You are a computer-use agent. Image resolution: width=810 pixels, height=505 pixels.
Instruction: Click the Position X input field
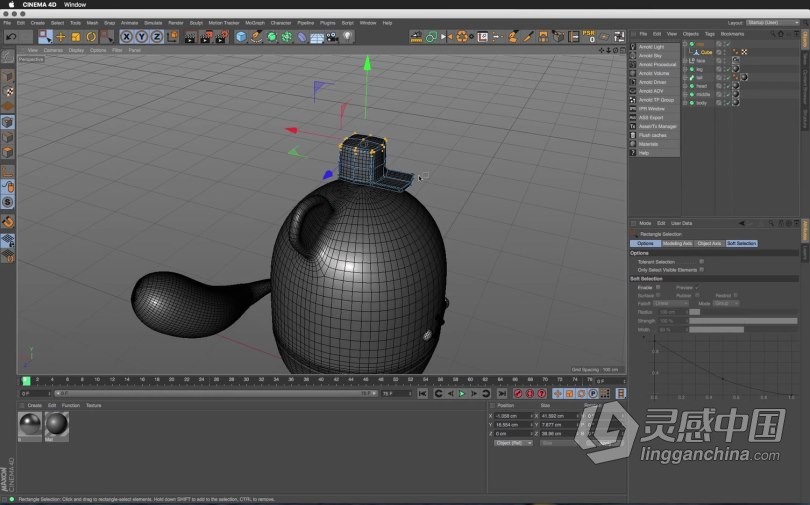click(x=512, y=416)
